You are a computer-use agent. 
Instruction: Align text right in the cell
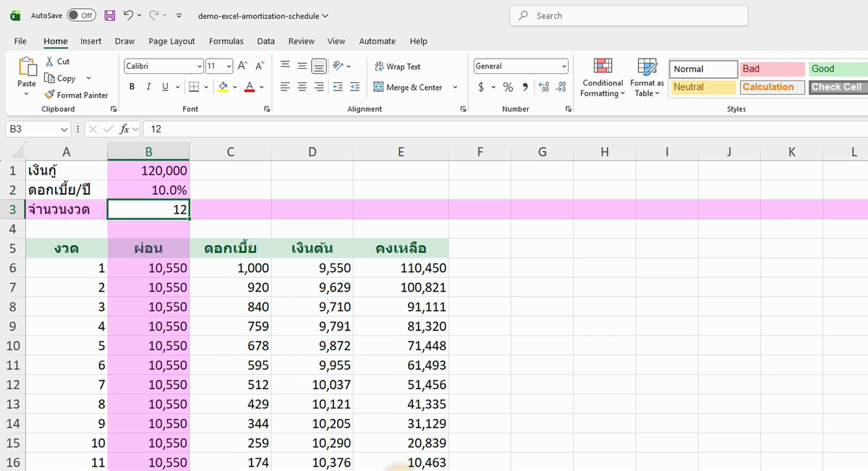(319, 87)
